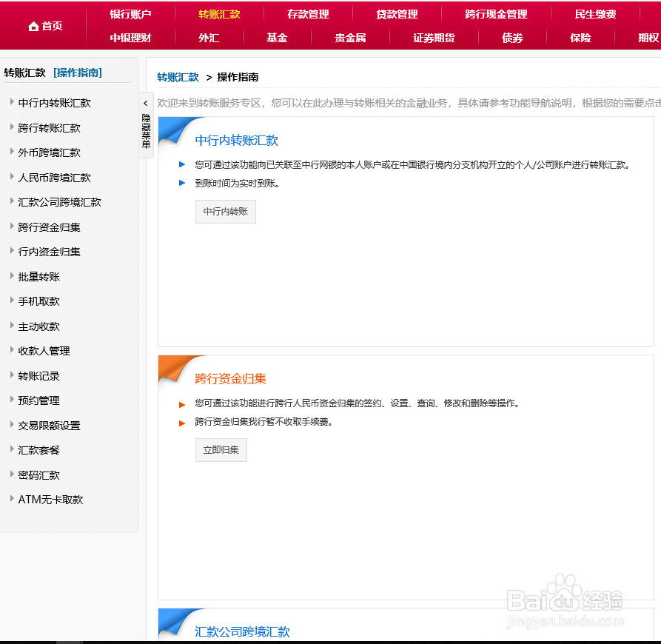661x644 pixels.
Task: Expand 行内资金归集 sidebar item
Action: 50,252
